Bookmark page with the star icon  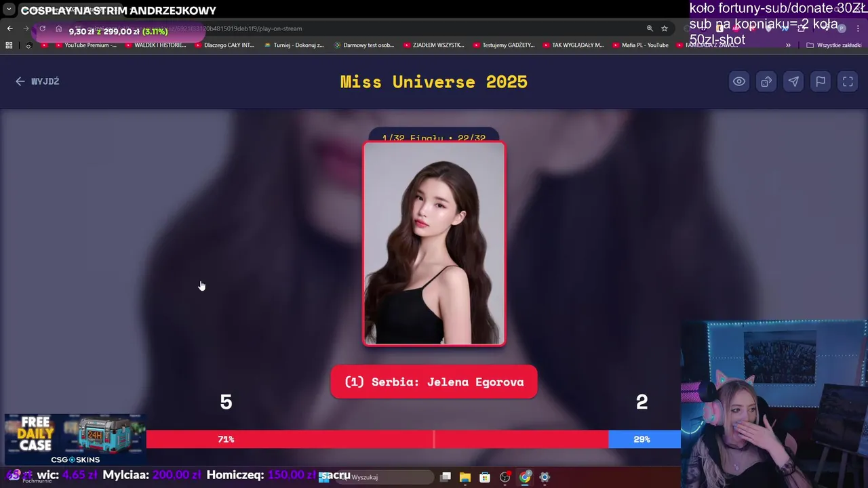665,28
